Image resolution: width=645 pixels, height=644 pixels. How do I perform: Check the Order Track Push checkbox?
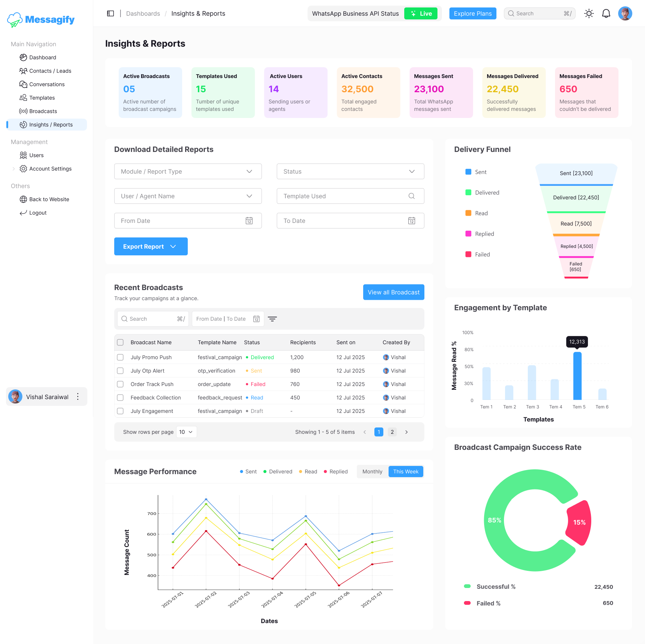120,384
